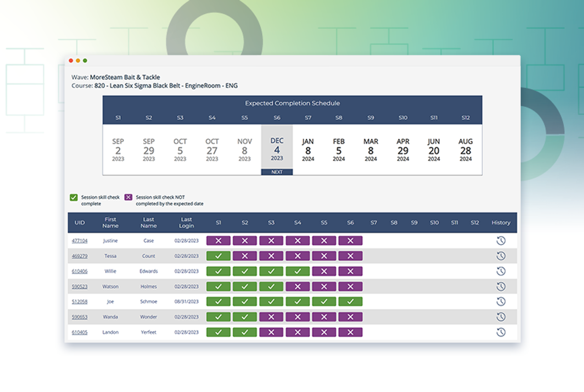Viewport: 584px width, 392px height.
Task: Click Joe Schmoe's S6 green checkmark
Action: 350,301
